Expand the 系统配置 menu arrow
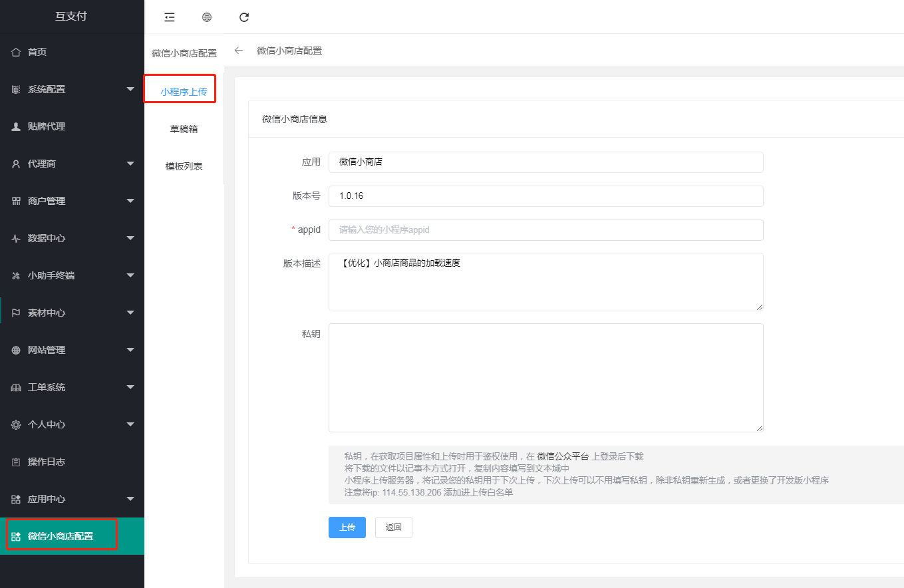904x588 pixels. tap(130, 89)
